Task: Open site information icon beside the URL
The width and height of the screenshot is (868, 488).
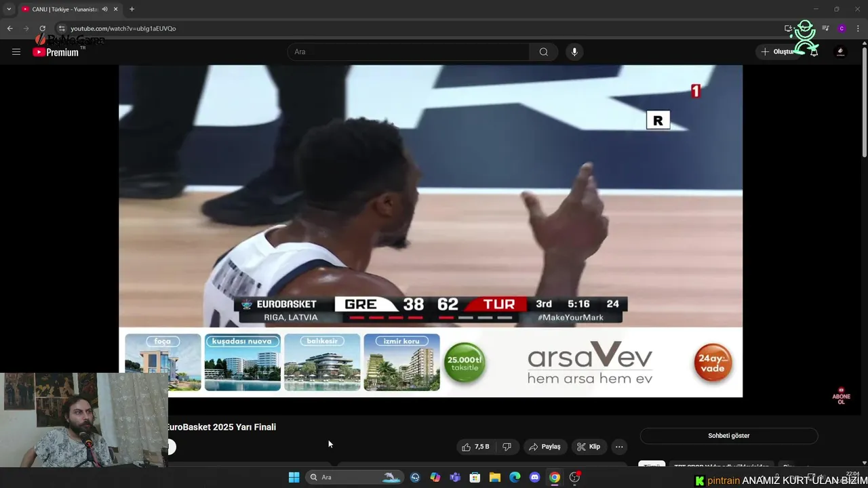Action: pos(61,28)
